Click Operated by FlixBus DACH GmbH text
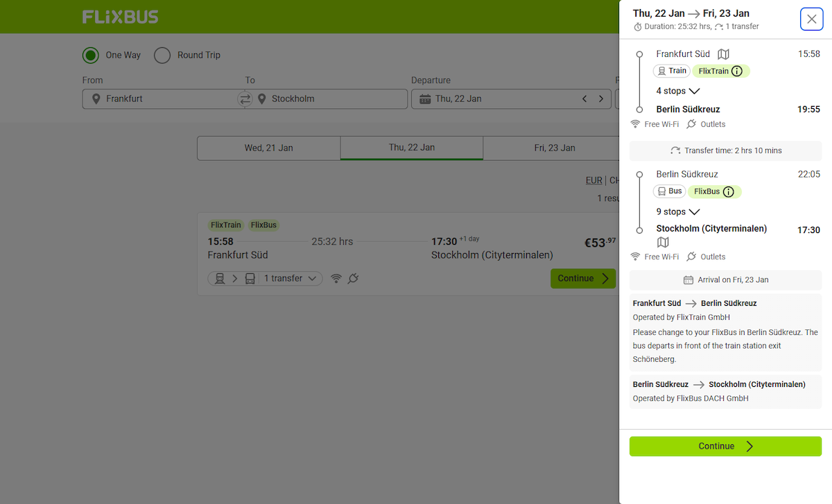 click(x=691, y=399)
